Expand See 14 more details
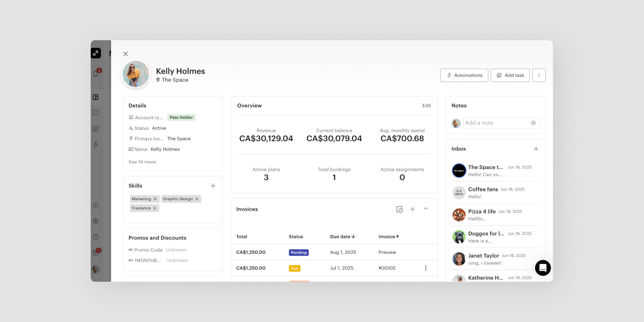The height and width of the screenshot is (322, 644). pos(142,162)
